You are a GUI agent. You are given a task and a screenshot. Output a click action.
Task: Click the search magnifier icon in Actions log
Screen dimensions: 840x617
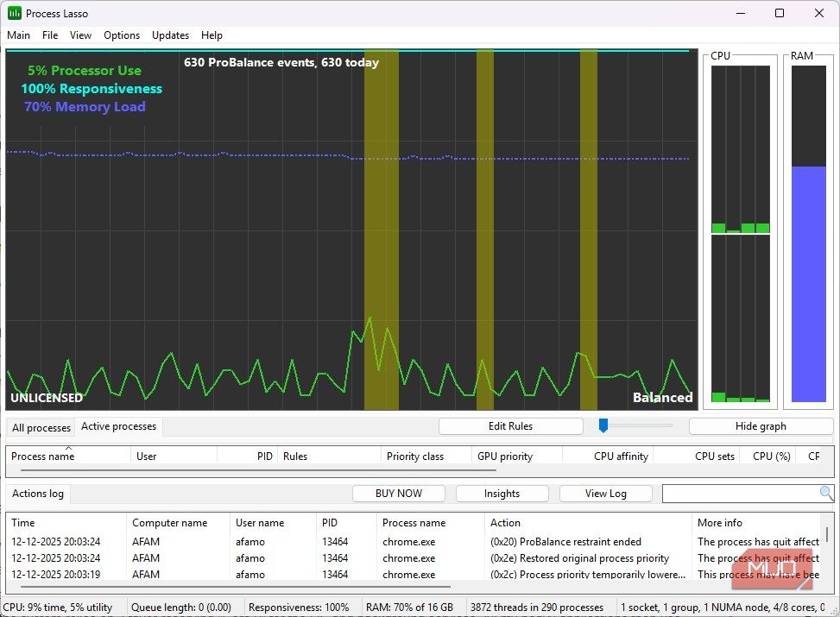point(826,494)
